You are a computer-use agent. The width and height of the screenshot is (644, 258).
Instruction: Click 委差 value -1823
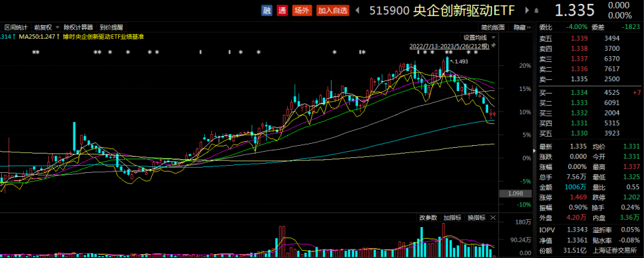click(631, 28)
